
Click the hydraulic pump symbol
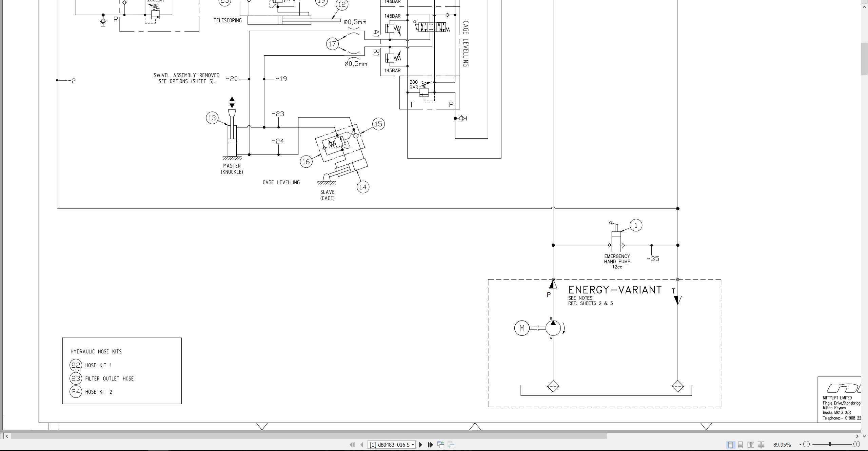(x=553, y=328)
